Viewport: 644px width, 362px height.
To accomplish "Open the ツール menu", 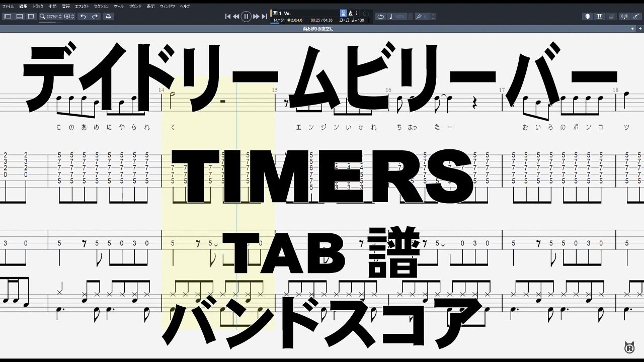I will (x=119, y=6).
